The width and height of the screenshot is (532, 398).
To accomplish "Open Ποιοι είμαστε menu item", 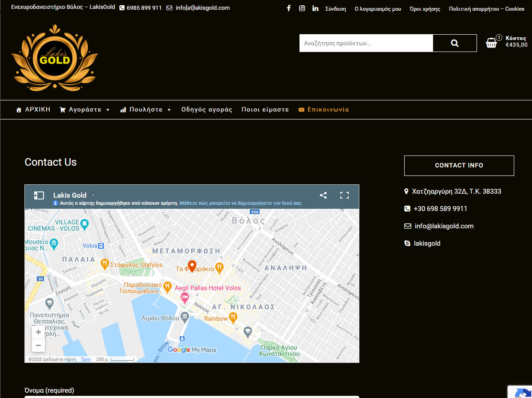I will 265,109.
